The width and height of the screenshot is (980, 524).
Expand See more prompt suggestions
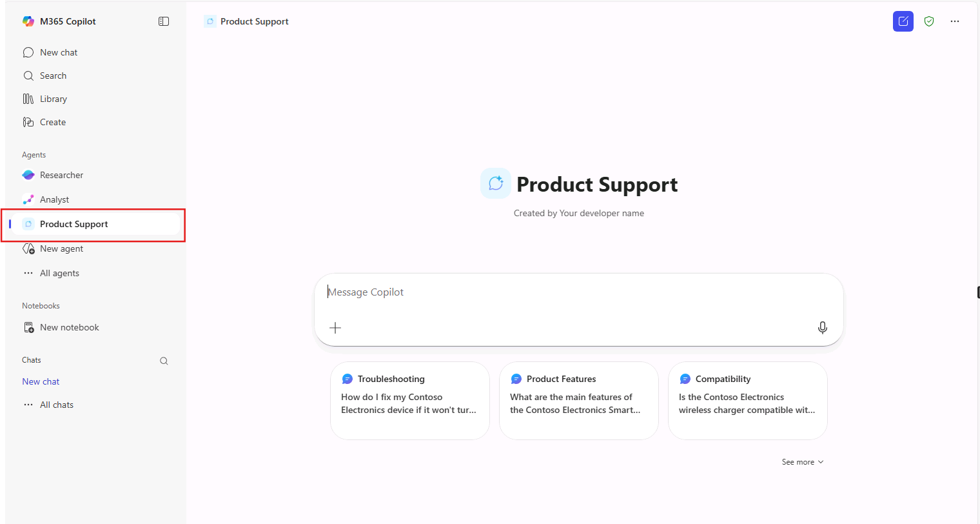click(803, 462)
